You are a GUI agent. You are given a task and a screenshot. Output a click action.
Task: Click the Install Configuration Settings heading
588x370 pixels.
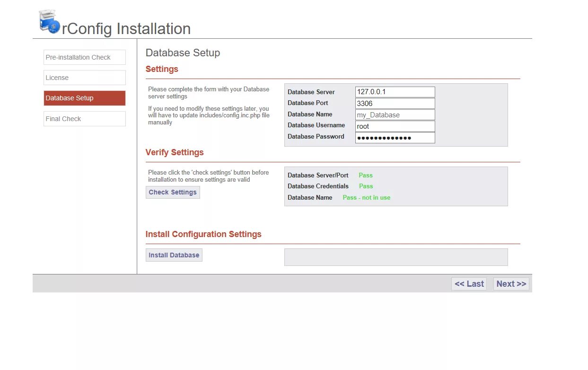203,234
